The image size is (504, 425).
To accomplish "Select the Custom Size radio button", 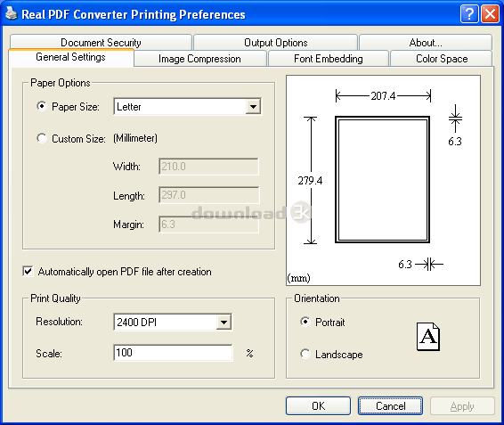I will 42,138.
